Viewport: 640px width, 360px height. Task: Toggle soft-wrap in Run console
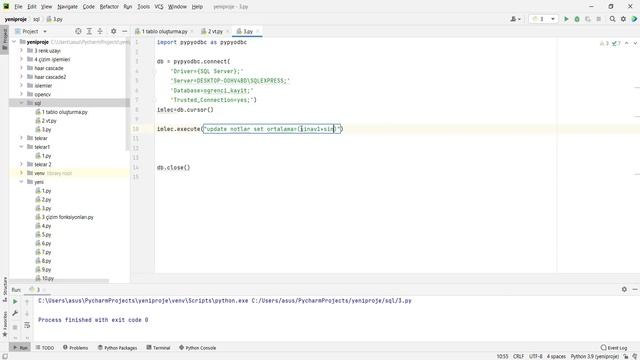point(27,325)
